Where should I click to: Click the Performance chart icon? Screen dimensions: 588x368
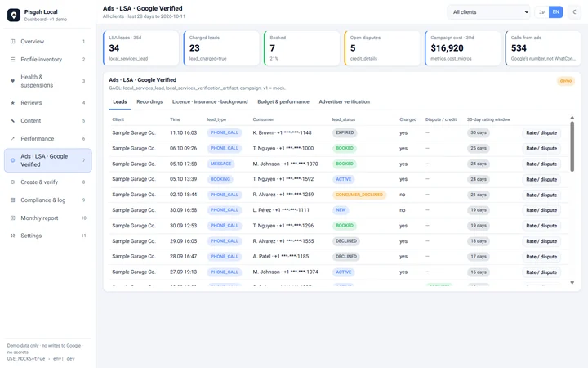[x=13, y=138]
